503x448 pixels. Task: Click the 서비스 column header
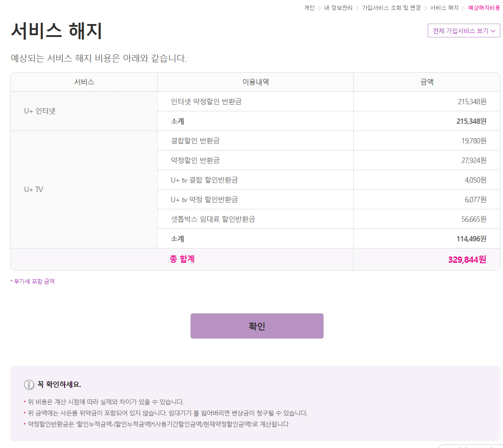pos(84,82)
